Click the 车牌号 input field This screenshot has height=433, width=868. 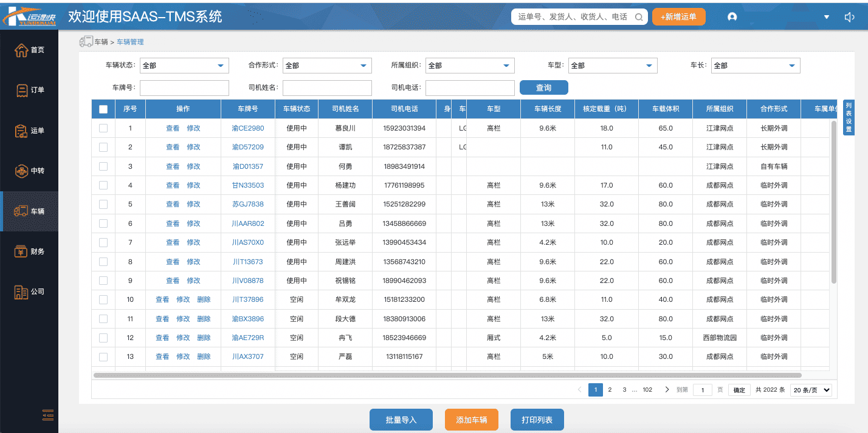point(184,87)
